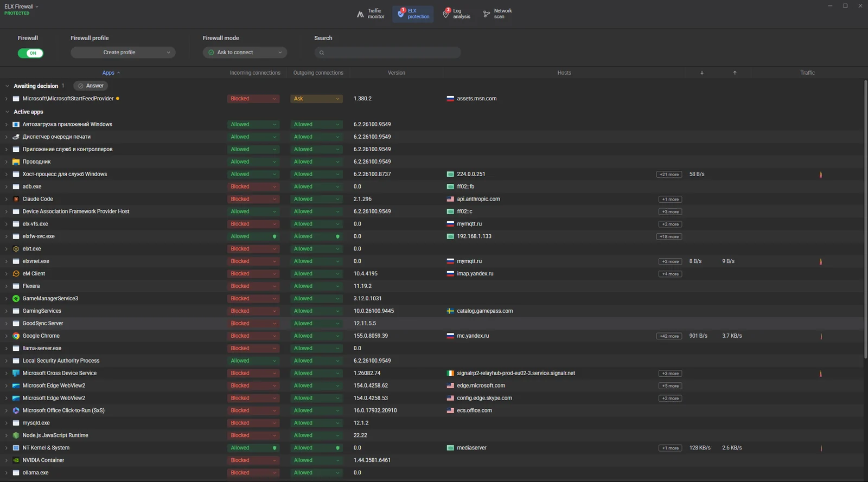
Task: Click the elxt.exe app icon
Action: (16, 249)
